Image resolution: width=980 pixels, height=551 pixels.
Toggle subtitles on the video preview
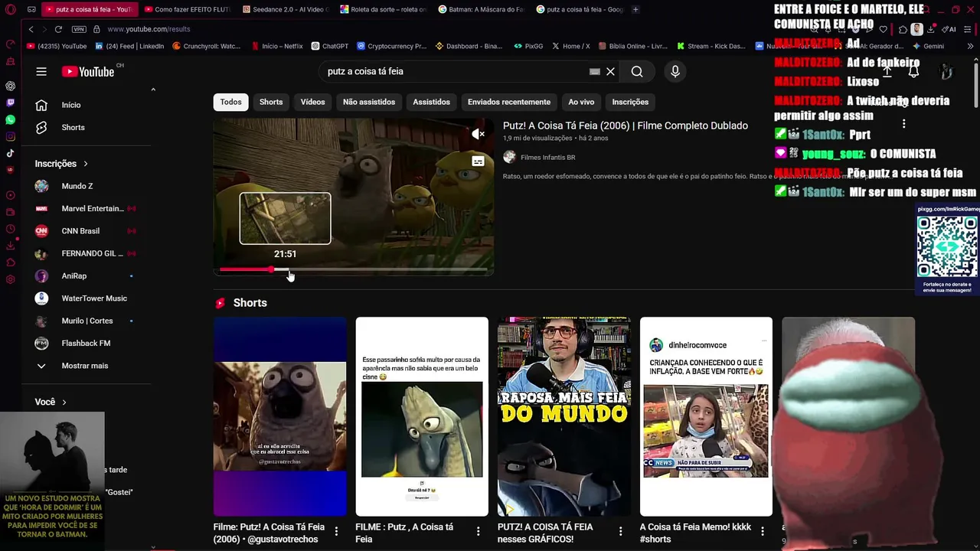coord(478,161)
